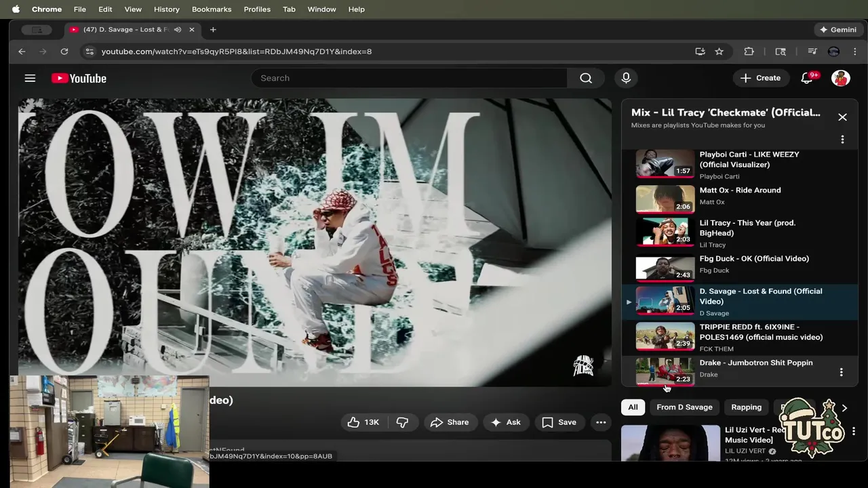Open the View menu
The width and height of the screenshot is (868, 488).
click(x=133, y=9)
